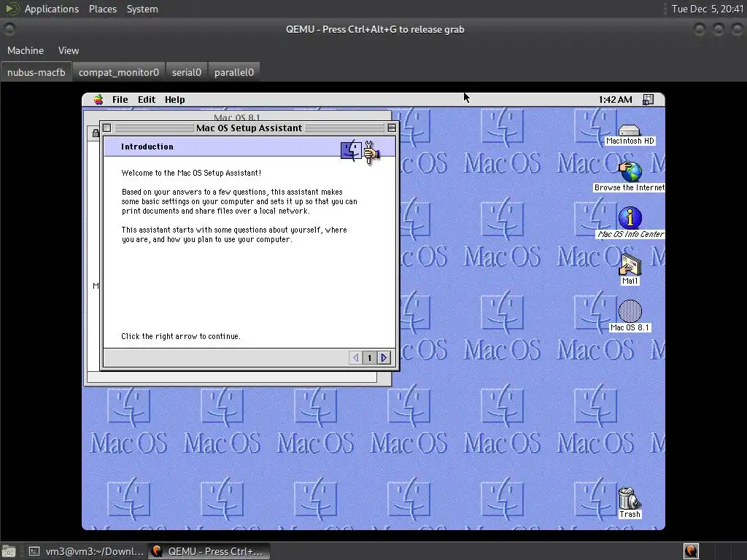This screenshot has height=560, width=747.
Task: Click the QEMU window menu button at top left
Action: pyautogui.click(x=9, y=29)
